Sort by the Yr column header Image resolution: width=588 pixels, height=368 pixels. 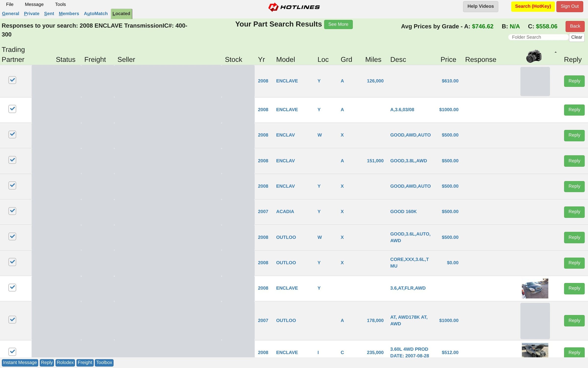[261, 60]
